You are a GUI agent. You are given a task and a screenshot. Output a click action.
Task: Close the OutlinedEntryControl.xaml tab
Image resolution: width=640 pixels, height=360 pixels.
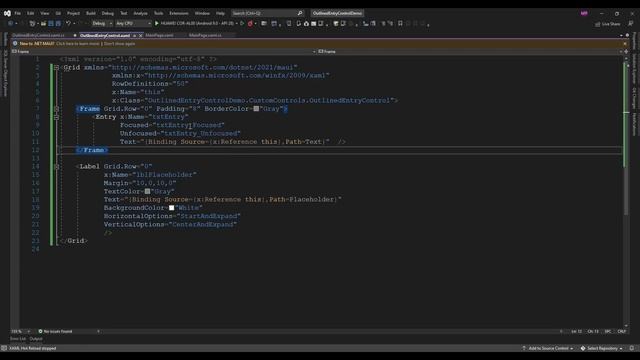point(141,36)
